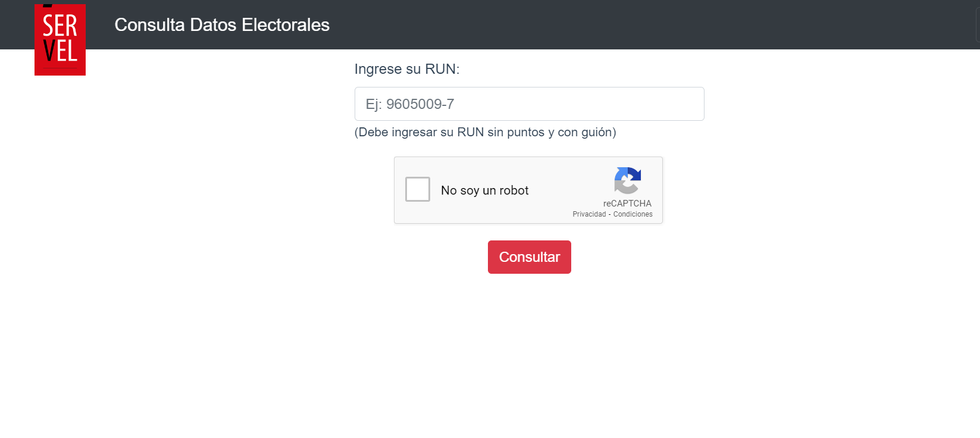
Task: Open the Condiciones link
Action: click(x=633, y=214)
